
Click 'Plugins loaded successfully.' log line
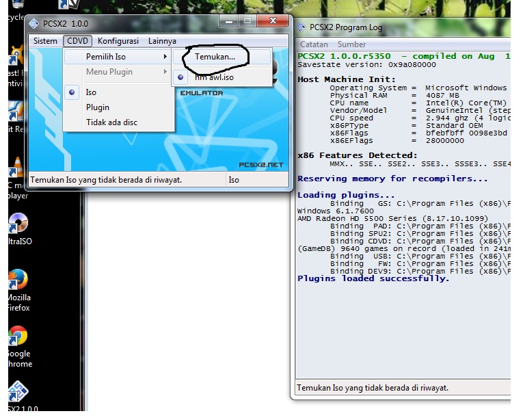[x=373, y=278]
